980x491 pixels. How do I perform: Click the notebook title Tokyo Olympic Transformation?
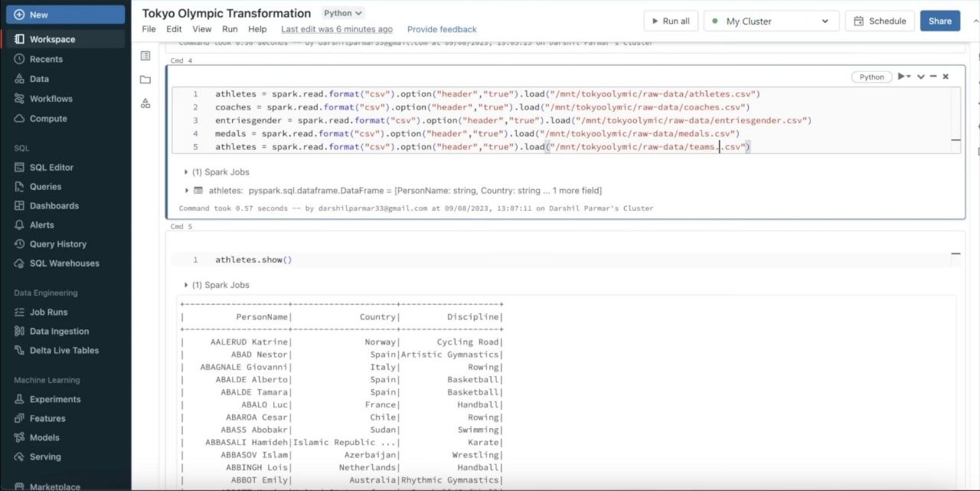[227, 13]
